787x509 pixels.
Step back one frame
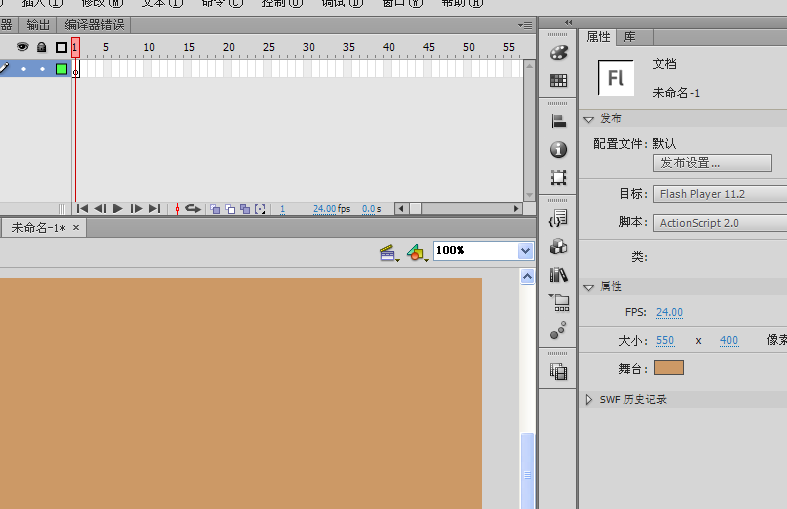(100, 208)
